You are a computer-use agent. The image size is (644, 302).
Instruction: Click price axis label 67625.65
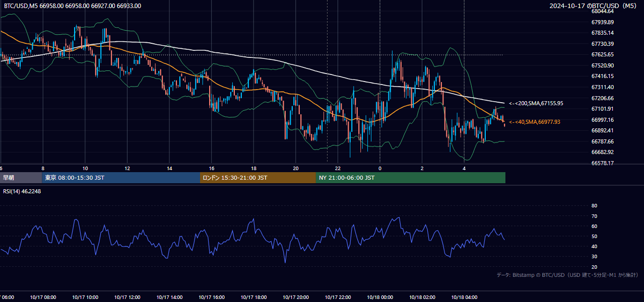tap(602, 54)
